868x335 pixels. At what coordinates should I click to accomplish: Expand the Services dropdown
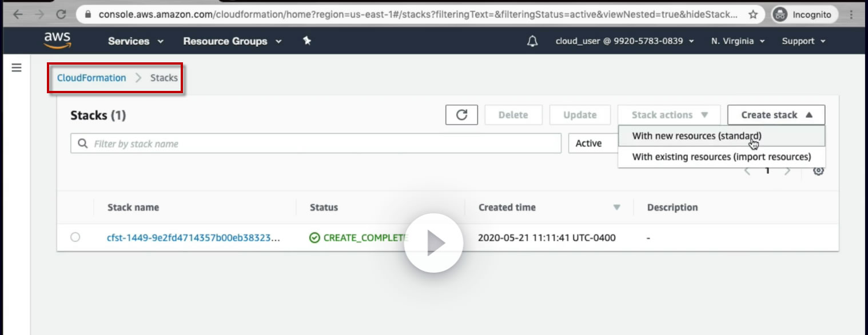(x=136, y=41)
